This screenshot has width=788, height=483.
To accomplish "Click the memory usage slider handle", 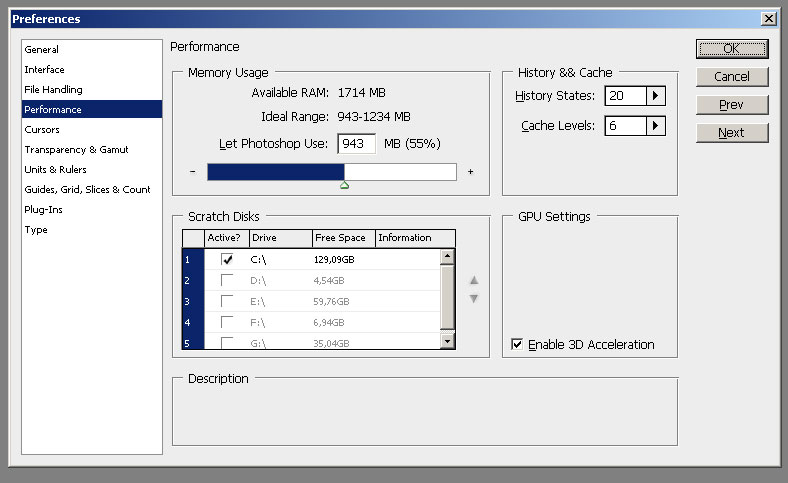I will point(344,185).
